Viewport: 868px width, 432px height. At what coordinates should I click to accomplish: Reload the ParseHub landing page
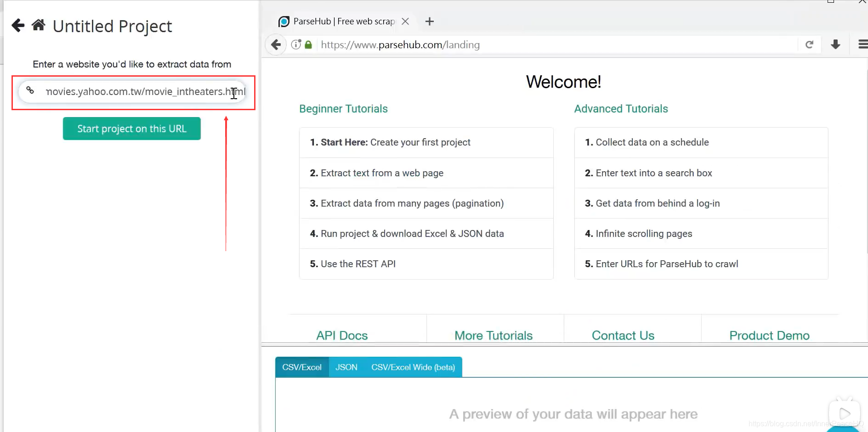[x=810, y=45]
